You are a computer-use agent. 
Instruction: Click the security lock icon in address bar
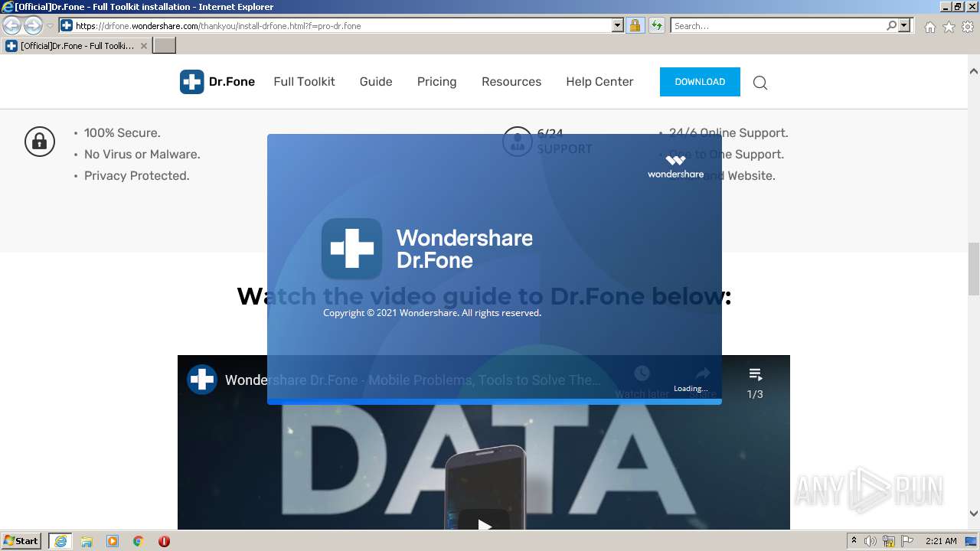click(x=635, y=25)
